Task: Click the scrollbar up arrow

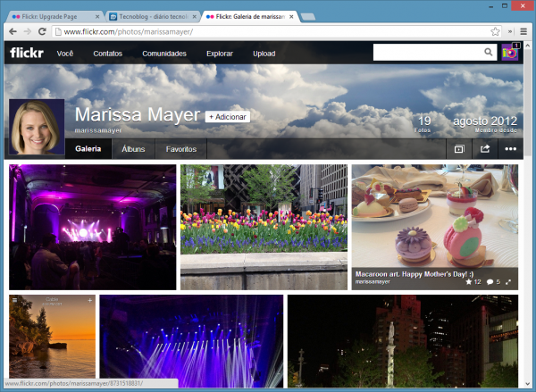Action: 528,45
